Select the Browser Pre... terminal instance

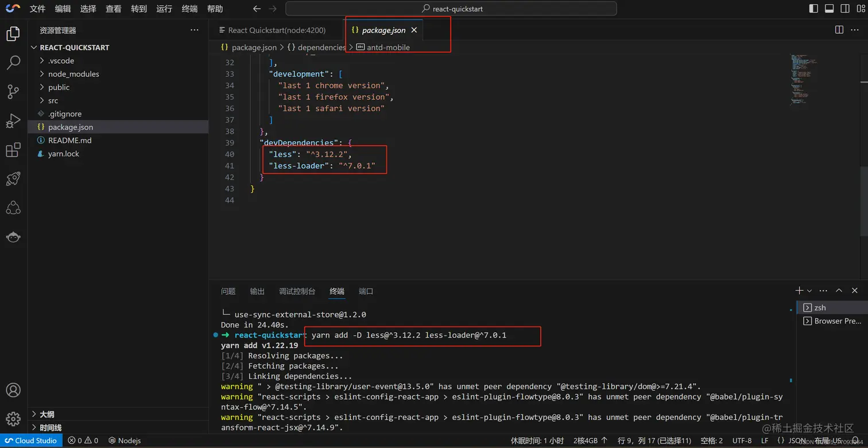coord(831,321)
